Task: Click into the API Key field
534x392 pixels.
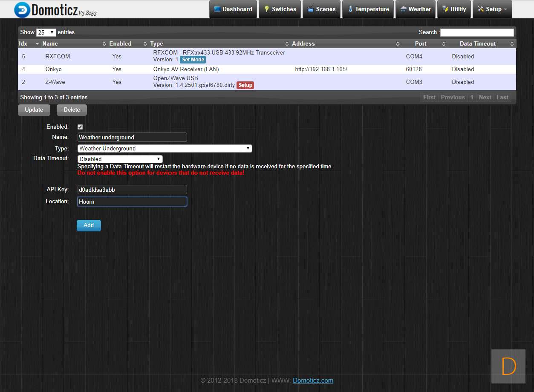Action: click(132, 190)
